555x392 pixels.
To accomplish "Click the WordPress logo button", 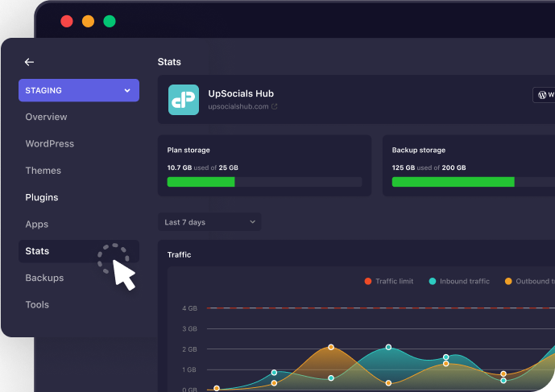I will 544,95.
